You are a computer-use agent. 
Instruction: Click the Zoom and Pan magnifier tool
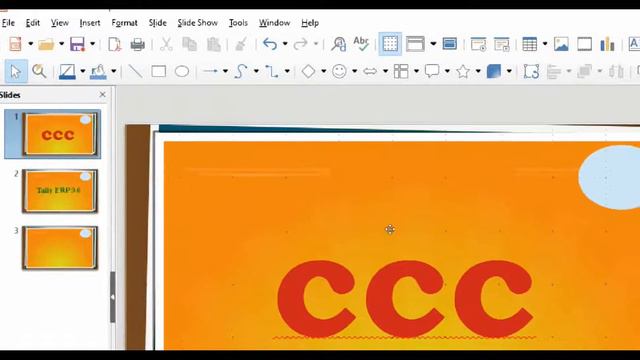pyautogui.click(x=39, y=71)
